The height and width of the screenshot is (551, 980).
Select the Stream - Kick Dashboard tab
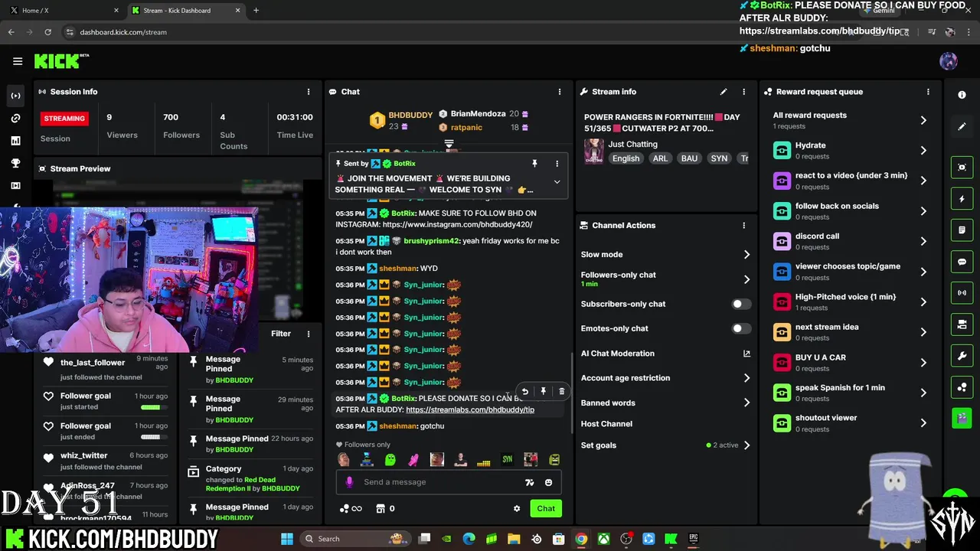click(186, 11)
